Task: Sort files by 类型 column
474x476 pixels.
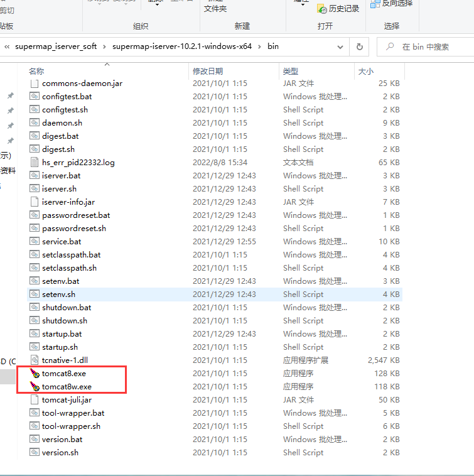Action: [291, 72]
